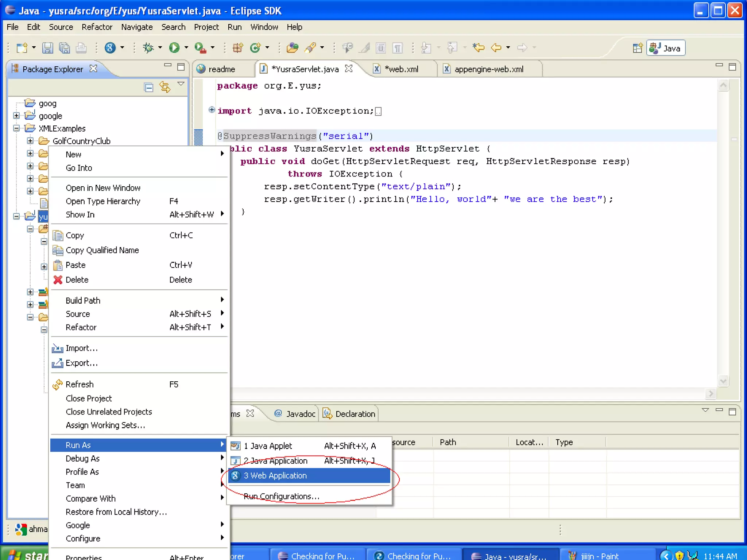Viewport: 747px width, 560px height.
Task: Expand the google project tree node
Action: (16, 116)
